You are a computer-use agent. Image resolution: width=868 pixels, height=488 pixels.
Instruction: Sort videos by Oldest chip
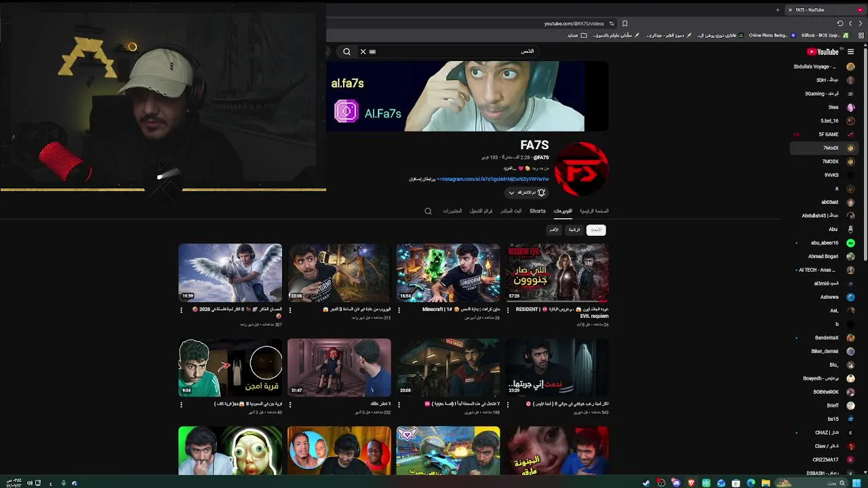(x=554, y=230)
